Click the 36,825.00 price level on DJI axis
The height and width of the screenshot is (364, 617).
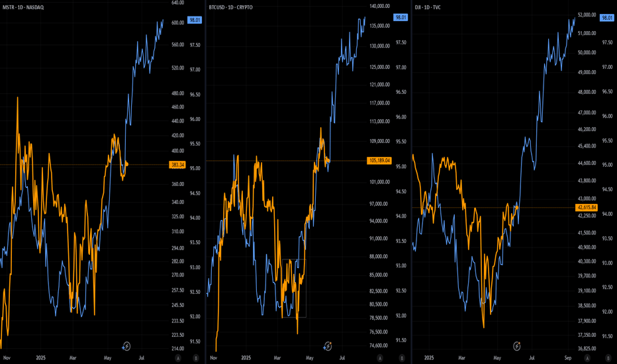587,349
